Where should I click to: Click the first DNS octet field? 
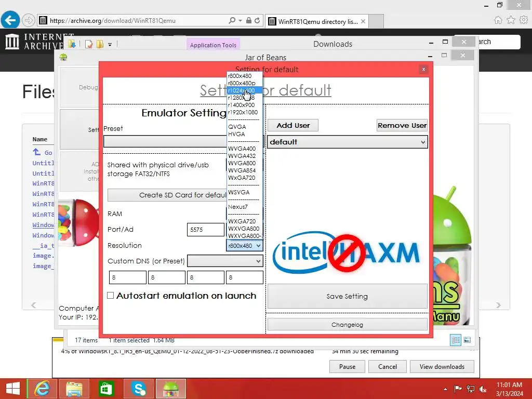pyautogui.click(x=128, y=277)
